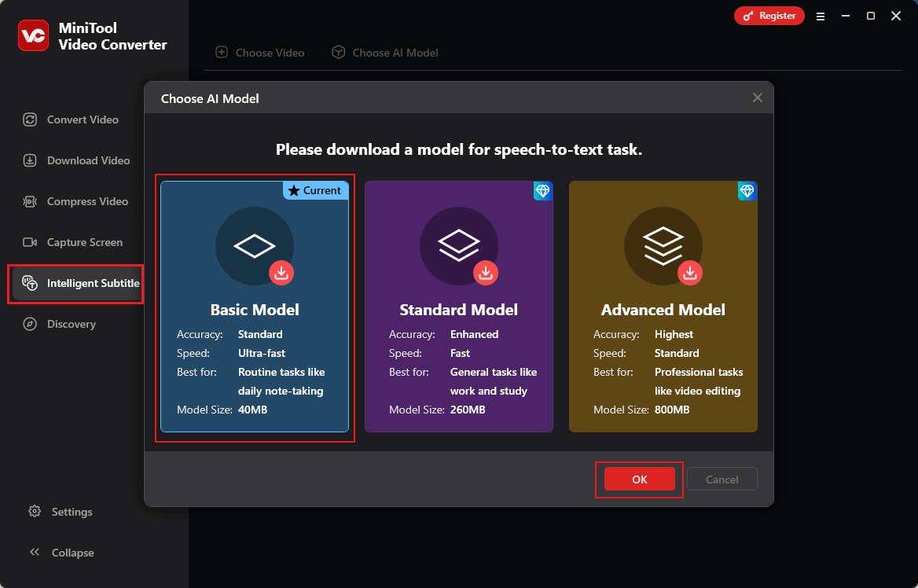Viewport: 918px width, 588px height.
Task: Select the Basic Model title
Action: (x=255, y=309)
